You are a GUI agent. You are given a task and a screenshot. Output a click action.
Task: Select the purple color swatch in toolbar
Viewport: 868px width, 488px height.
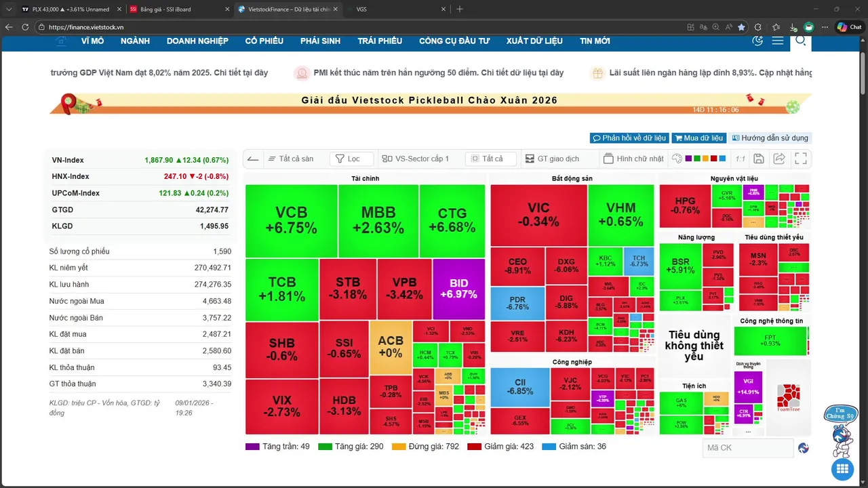pyautogui.click(x=688, y=159)
